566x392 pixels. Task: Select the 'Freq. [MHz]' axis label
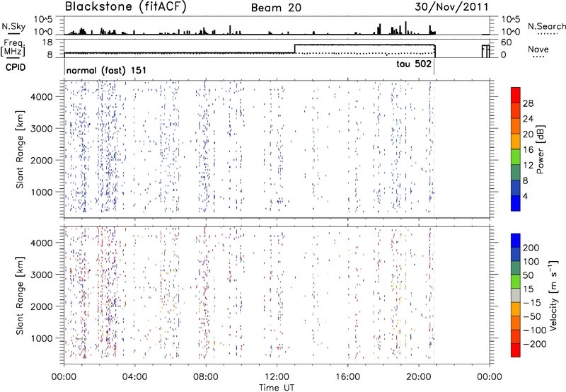[x=13, y=48]
